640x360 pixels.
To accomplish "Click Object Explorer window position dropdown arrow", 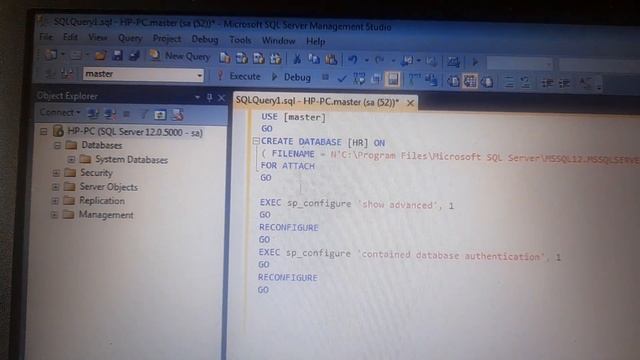I will (198, 97).
